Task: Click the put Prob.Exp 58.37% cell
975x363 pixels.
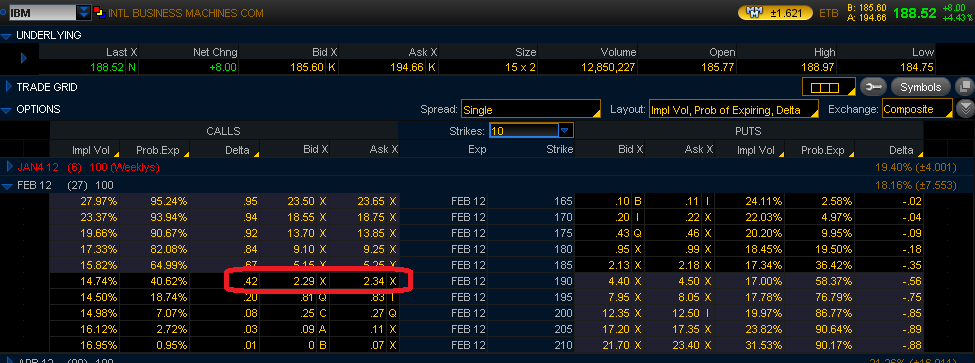Action: click(x=834, y=282)
